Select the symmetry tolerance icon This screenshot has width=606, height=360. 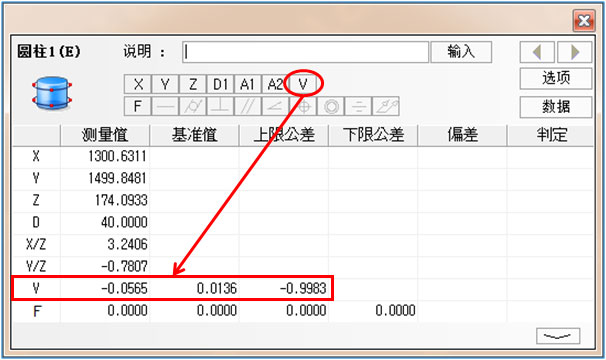[x=358, y=106]
